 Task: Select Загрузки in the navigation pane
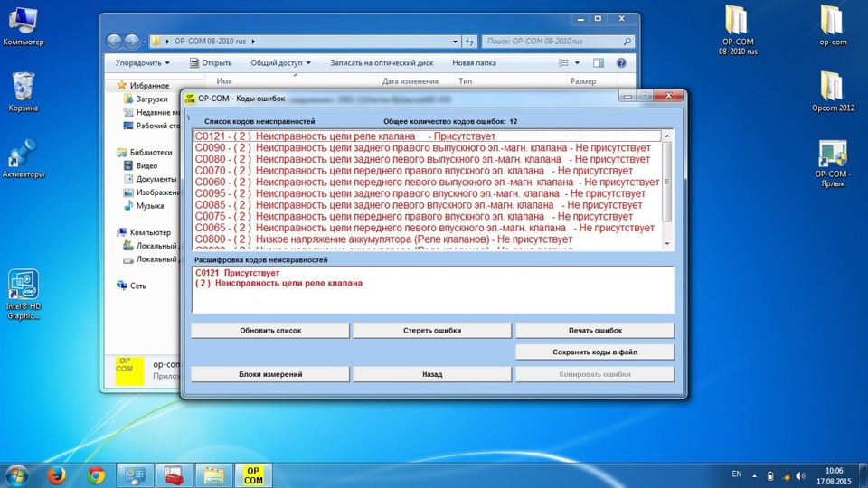[x=145, y=99]
